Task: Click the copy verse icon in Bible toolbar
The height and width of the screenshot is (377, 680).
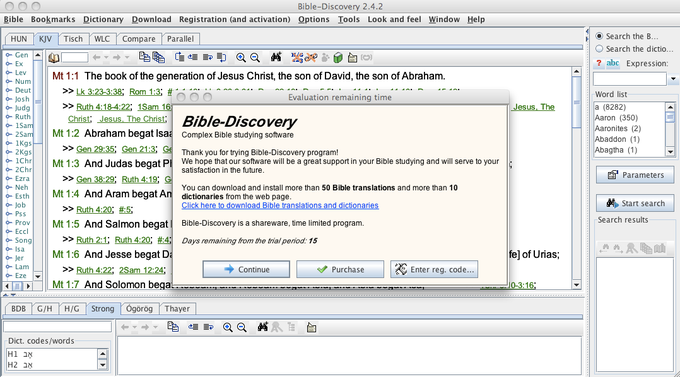Action: 144,57
